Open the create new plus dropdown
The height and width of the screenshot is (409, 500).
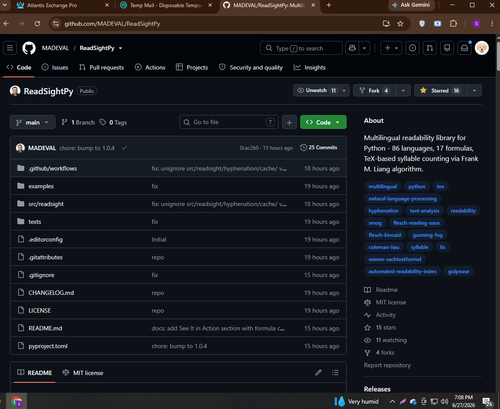coord(391,48)
